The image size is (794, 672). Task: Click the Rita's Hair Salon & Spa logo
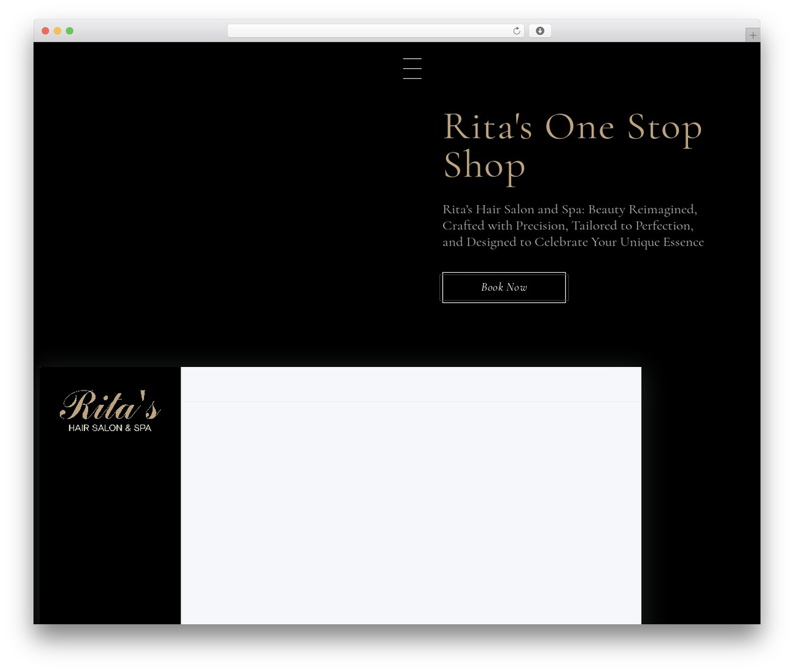110,411
